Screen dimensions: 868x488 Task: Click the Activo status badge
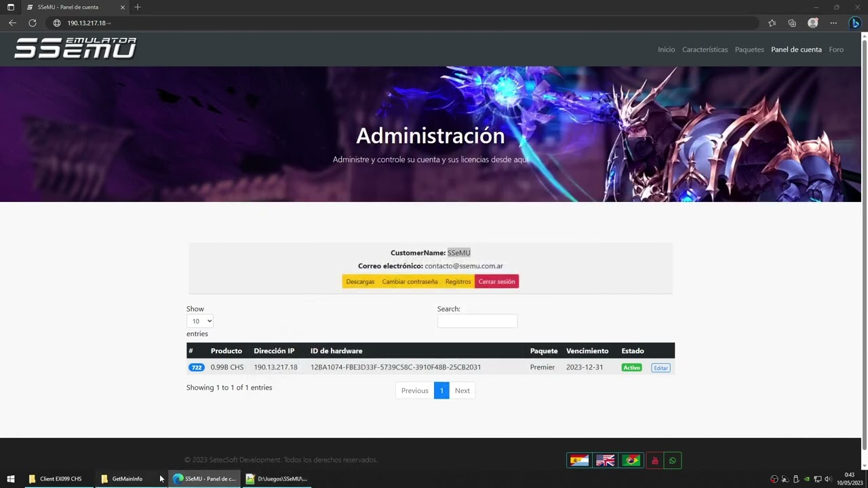click(631, 367)
